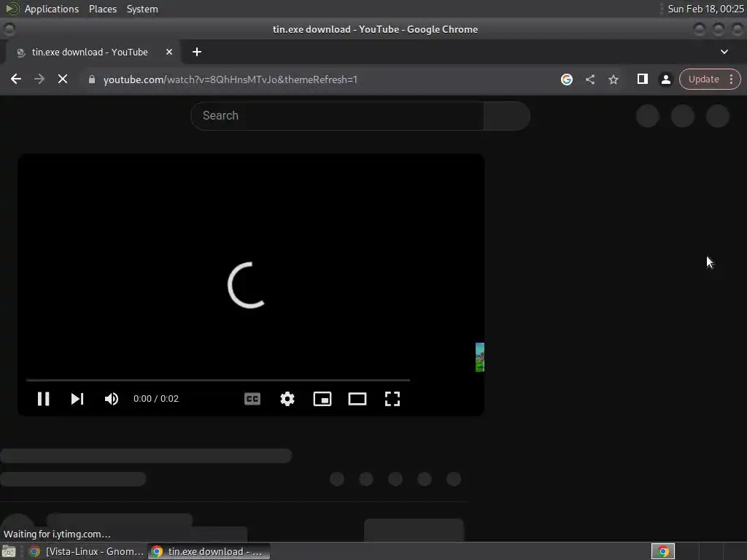Go back in Chrome history
This screenshot has height=560, width=747.
tap(16, 79)
